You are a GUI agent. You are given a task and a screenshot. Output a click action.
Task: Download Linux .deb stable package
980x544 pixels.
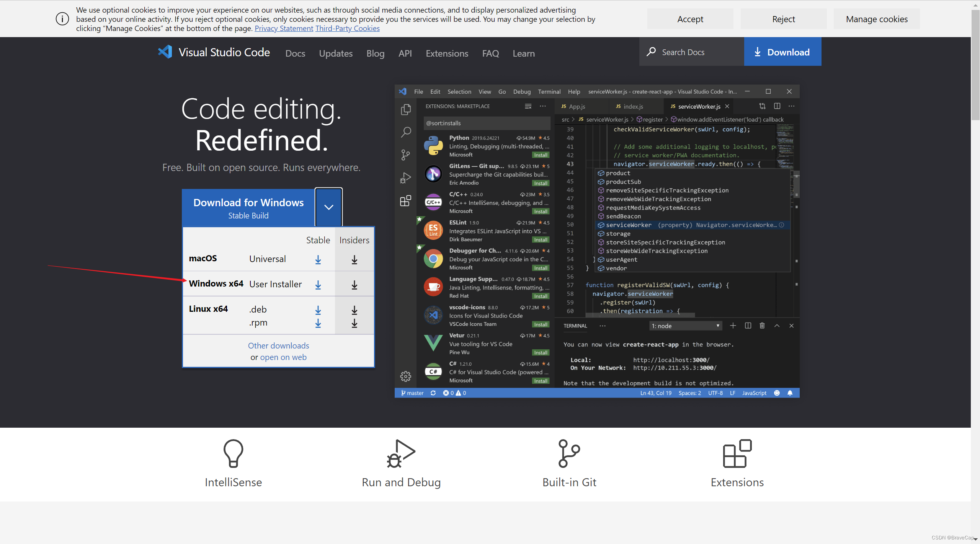point(318,310)
